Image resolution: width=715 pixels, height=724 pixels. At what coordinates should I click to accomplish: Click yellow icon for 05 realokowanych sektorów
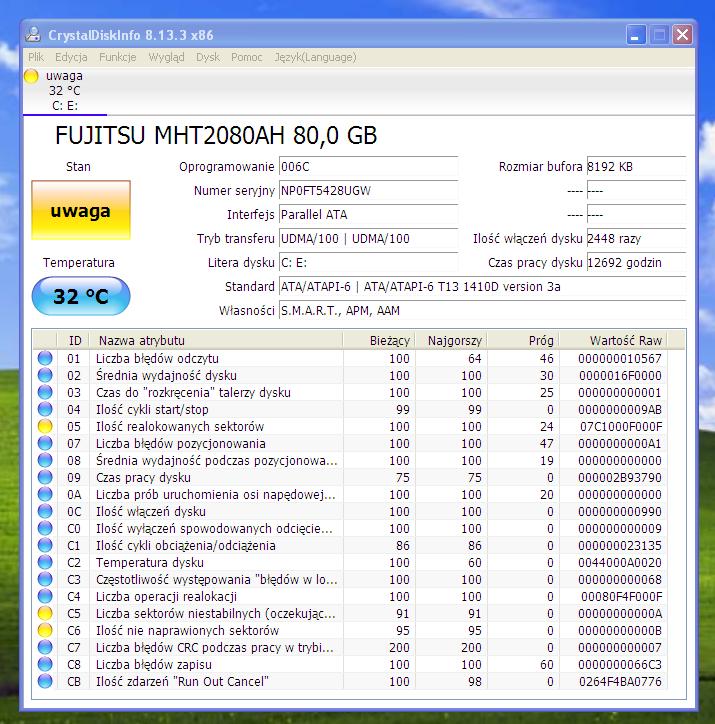(45, 426)
